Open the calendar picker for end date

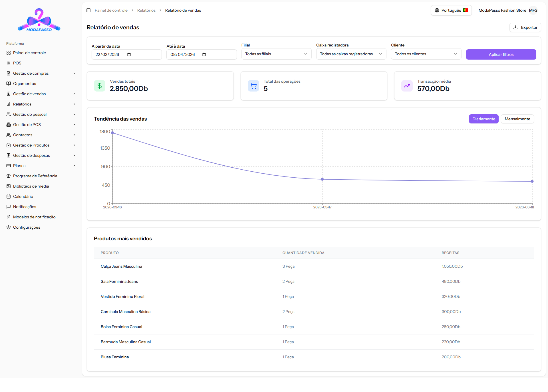coord(204,54)
